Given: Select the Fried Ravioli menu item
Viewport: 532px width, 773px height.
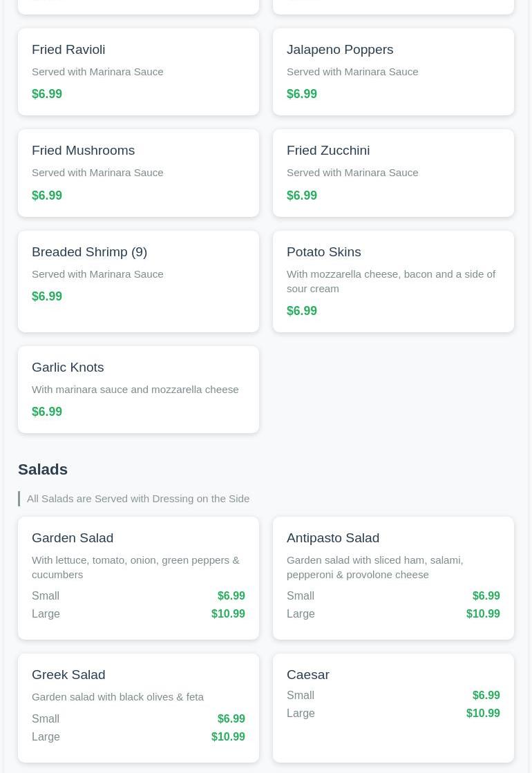Looking at the screenshot, I should pos(68,50).
